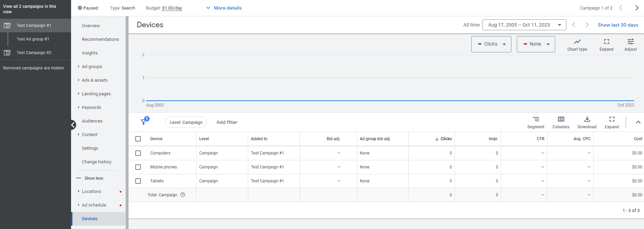Expand Ad schedule menu
This screenshot has width=644, height=229.
[x=79, y=205]
